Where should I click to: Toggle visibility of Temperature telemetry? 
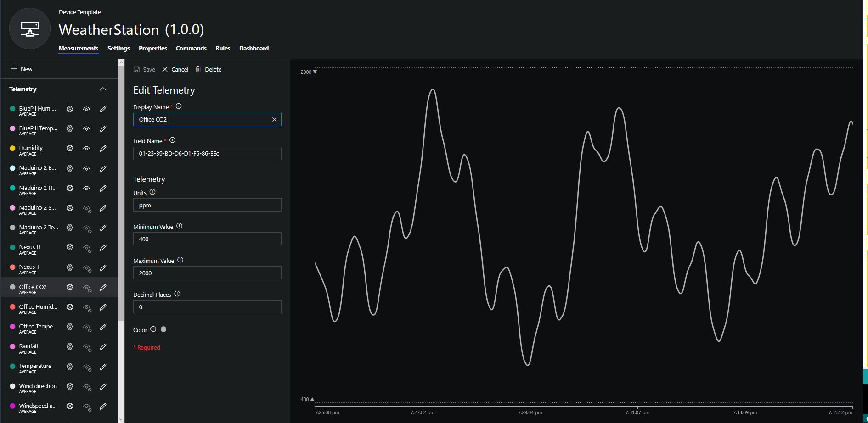pyautogui.click(x=87, y=367)
